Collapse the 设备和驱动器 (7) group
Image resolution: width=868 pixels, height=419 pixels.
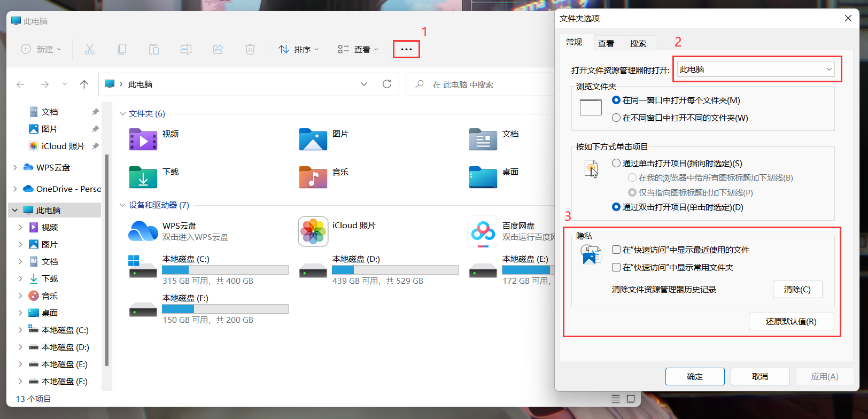coord(122,205)
